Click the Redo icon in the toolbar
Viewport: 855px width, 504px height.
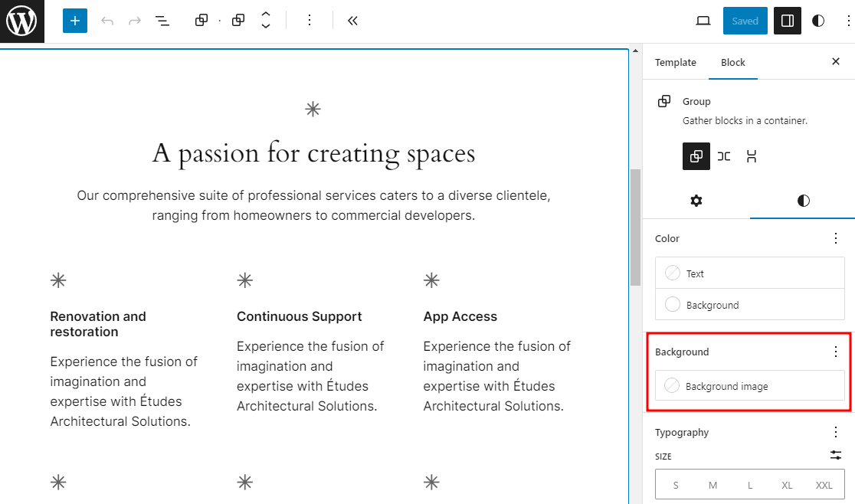pos(134,21)
